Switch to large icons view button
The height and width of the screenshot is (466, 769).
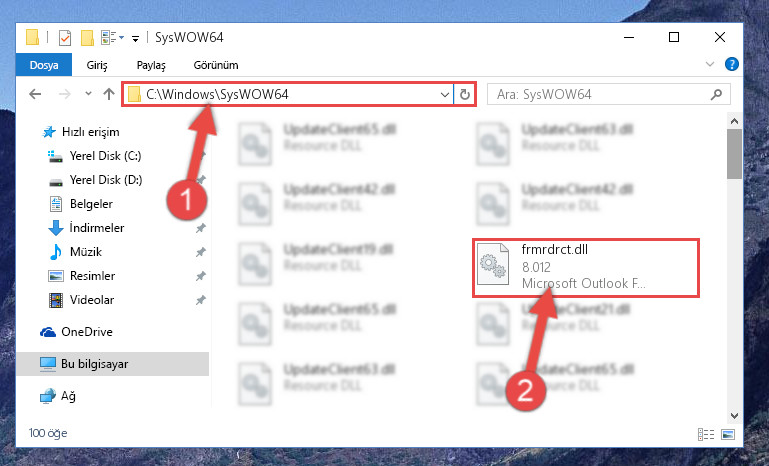[728, 434]
